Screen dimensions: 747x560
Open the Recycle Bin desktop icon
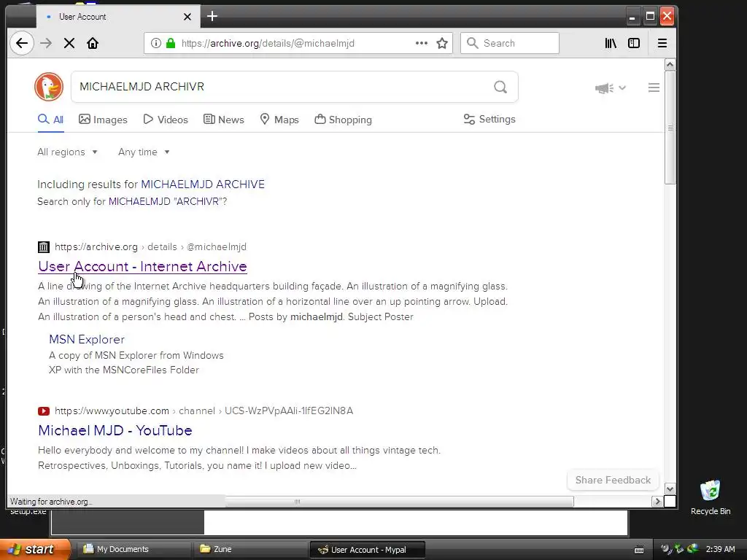click(711, 497)
